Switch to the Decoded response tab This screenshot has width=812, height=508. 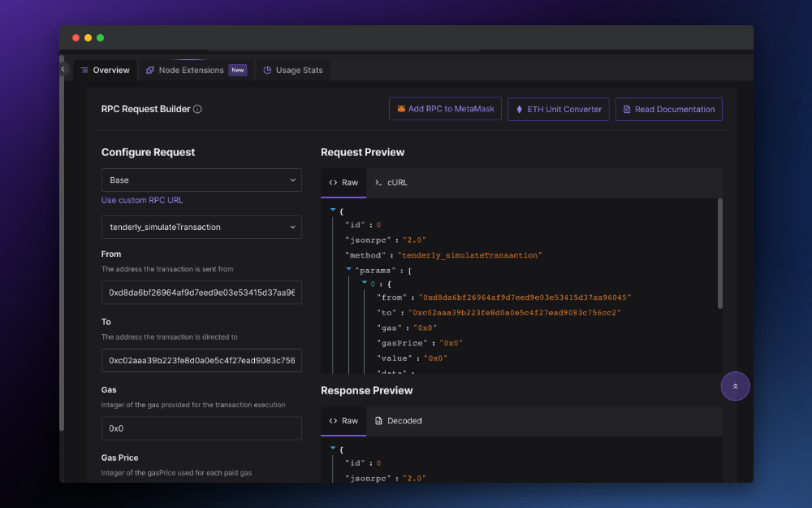[397, 421]
